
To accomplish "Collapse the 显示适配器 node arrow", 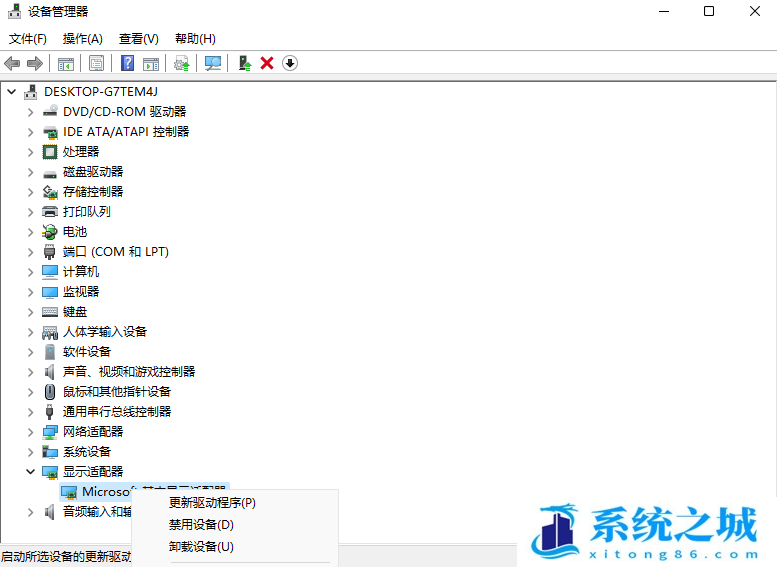I will point(31,471).
